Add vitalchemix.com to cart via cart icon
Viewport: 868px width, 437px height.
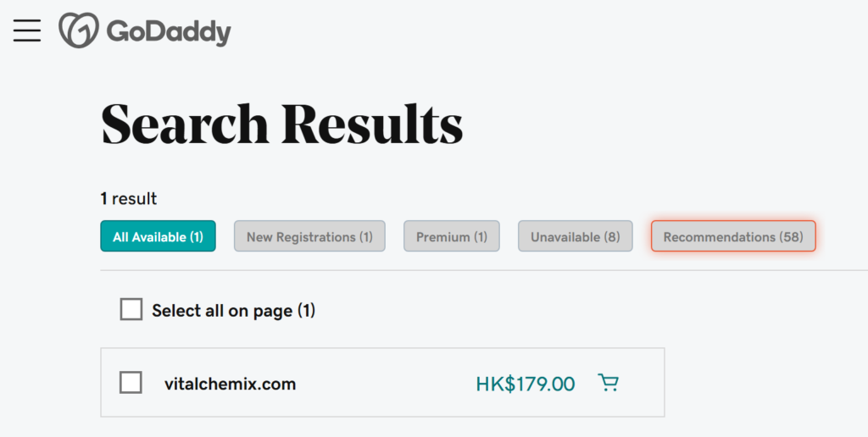click(x=608, y=383)
